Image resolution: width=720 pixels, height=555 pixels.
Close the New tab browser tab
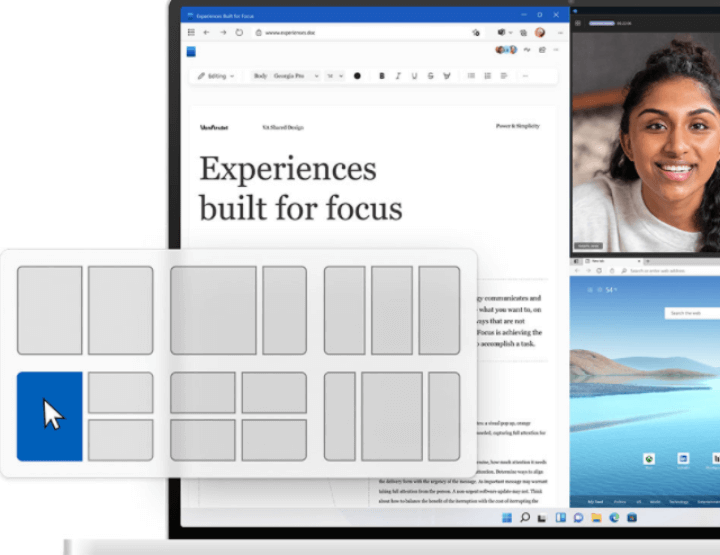(x=639, y=261)
